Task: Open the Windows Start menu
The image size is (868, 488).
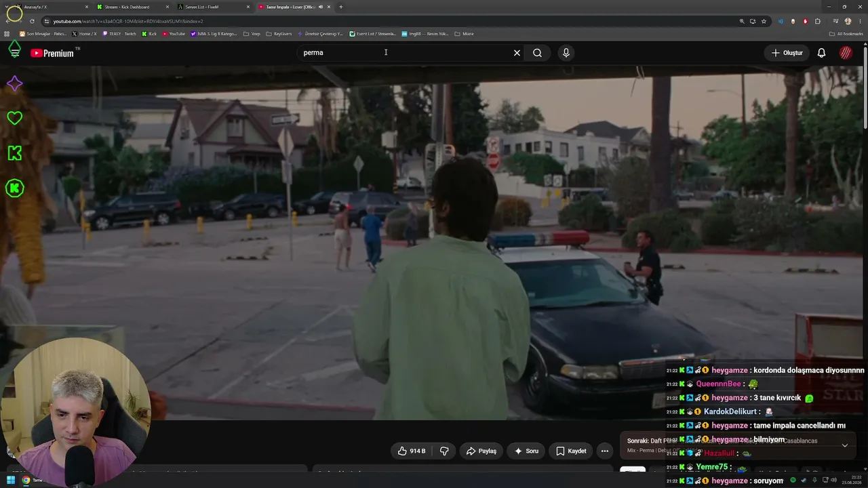Action: pos(11,480)
